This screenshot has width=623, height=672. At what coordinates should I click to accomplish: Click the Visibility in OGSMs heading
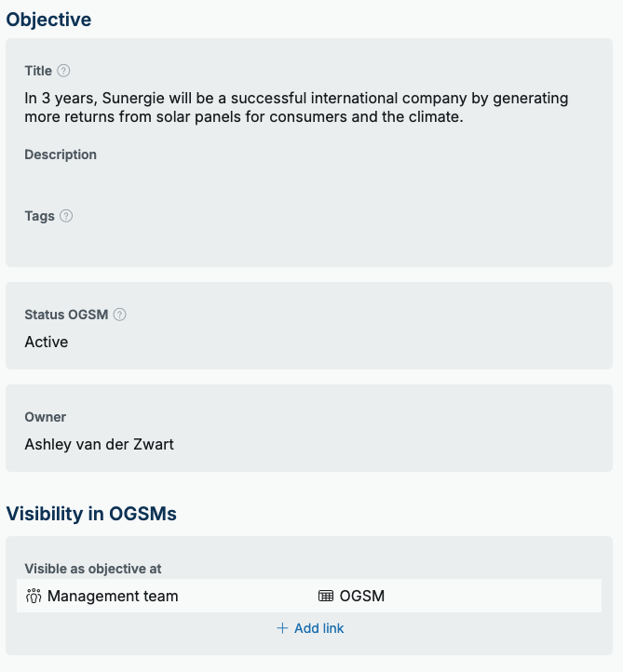(x=91, y=514)
